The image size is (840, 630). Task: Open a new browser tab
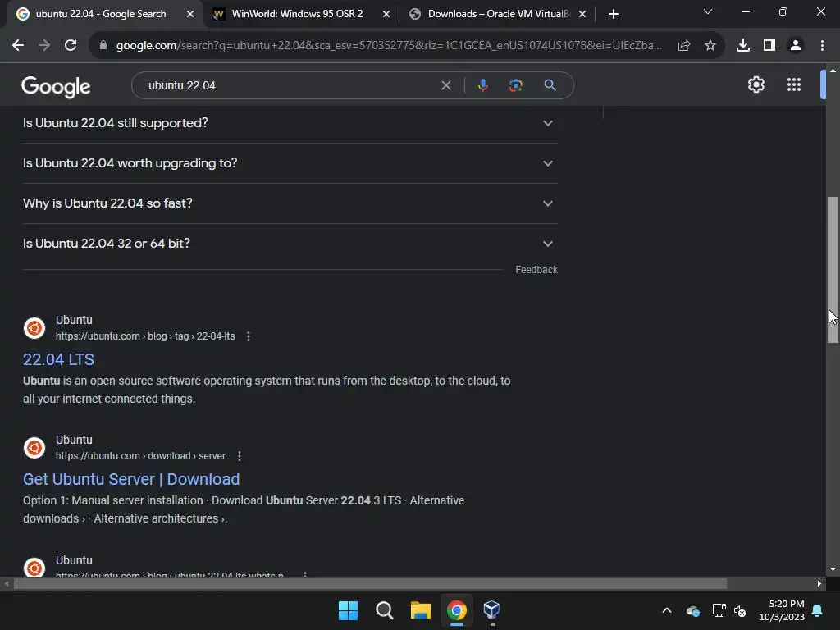point(614,14)
